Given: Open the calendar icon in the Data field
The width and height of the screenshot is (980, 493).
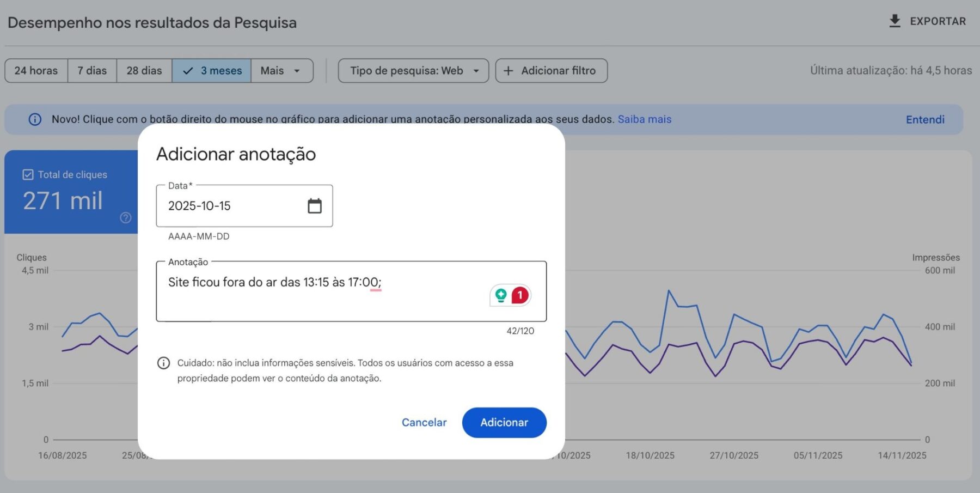Looking at the screenshot, I should pos(315,206).
